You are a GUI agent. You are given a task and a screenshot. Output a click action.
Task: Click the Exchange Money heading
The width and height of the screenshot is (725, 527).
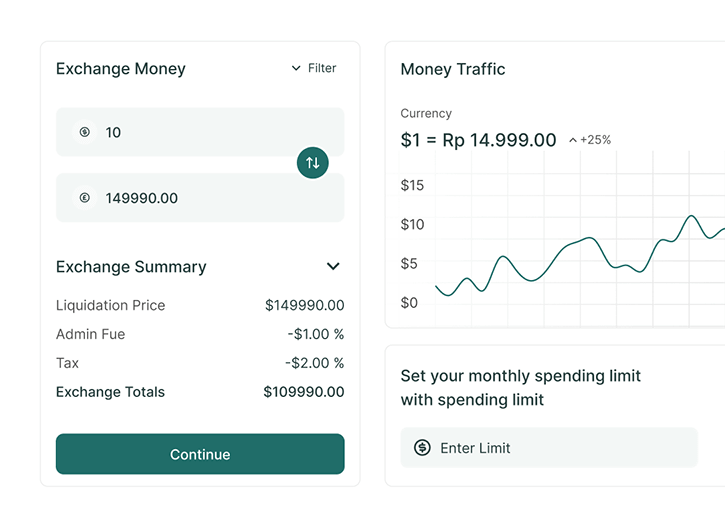120,69
